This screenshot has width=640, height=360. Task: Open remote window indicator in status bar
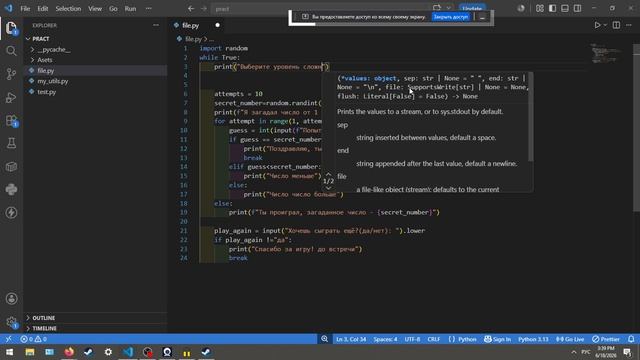[8, 339]
